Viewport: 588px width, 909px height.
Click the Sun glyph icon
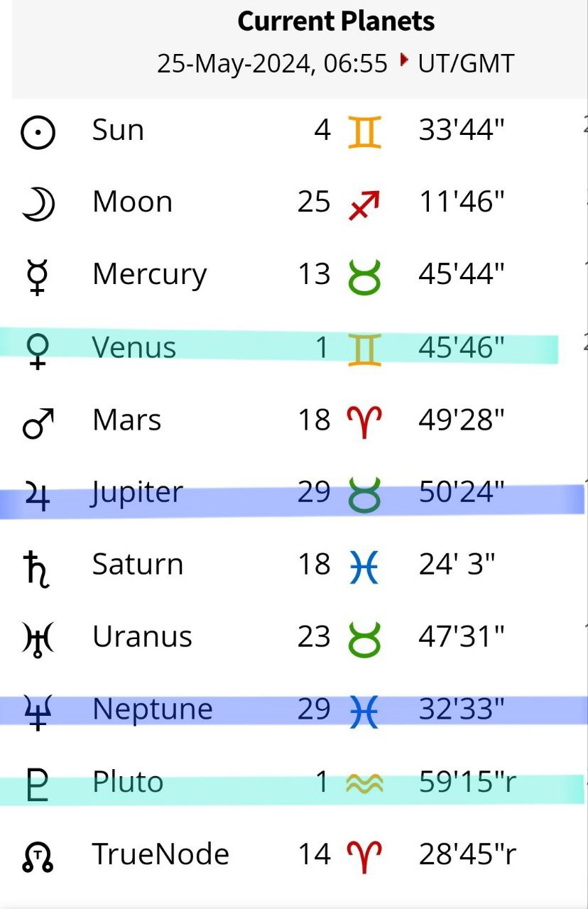click(x=38, y=133)
